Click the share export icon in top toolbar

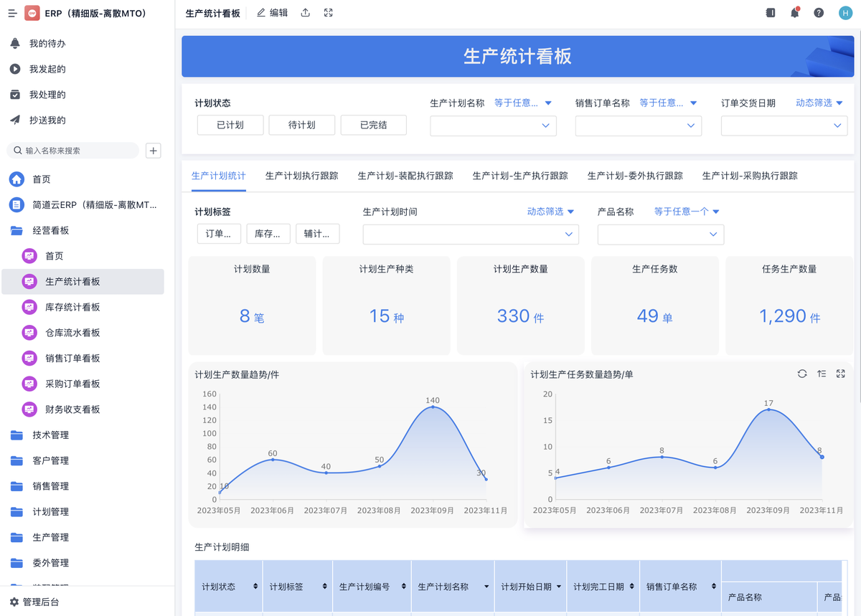click(x=306, y=13)
